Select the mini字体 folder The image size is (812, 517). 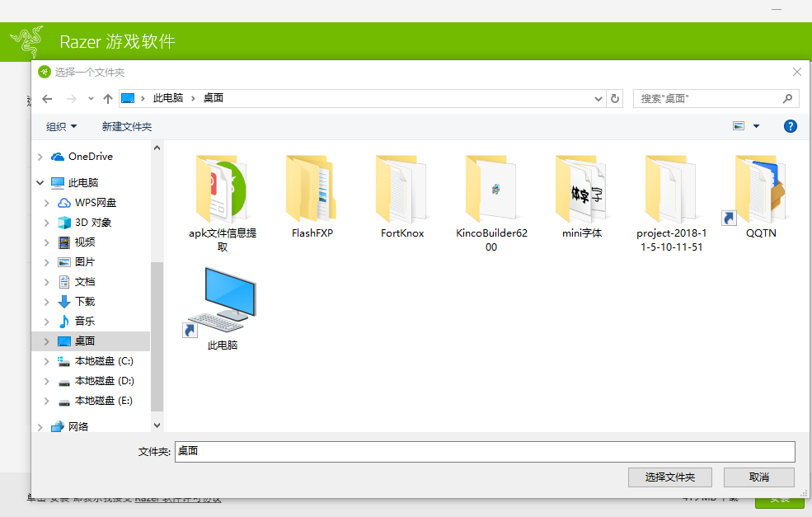tap(581, 197)
